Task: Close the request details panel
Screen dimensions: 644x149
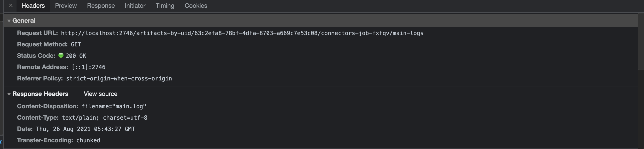Action: point(11,5)
